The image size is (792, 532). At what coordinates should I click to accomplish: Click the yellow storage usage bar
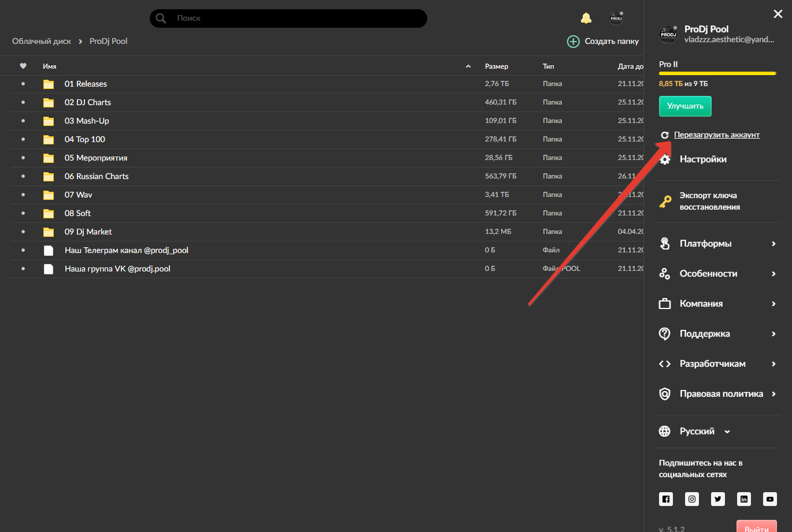pos(717,73)
